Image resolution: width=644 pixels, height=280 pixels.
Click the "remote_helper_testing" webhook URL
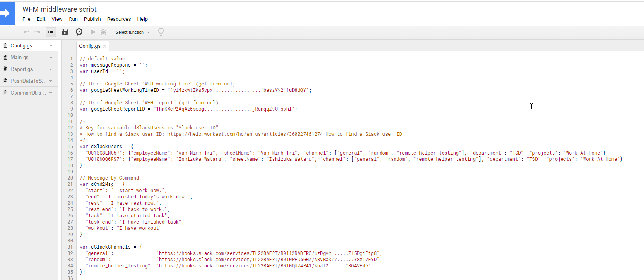pyautogui.click(x=263, y=266)
